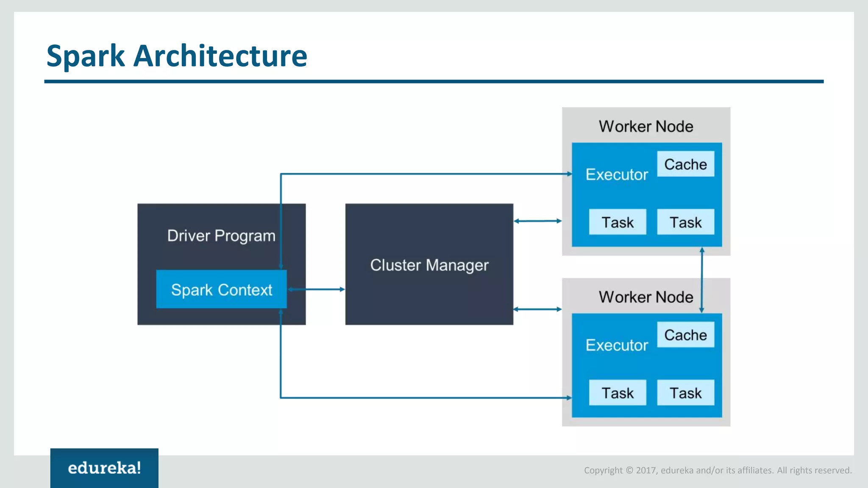The height and width of the screenshot is (488, 868).
Task: Click the Cache box in bottom executor
Action: [x=685, y=335]
